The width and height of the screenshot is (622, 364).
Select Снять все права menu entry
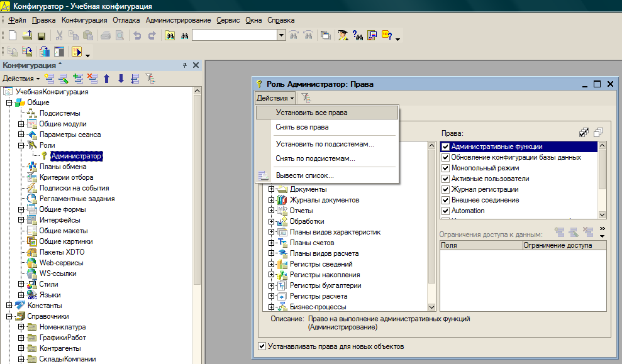[x=302, y=127]
